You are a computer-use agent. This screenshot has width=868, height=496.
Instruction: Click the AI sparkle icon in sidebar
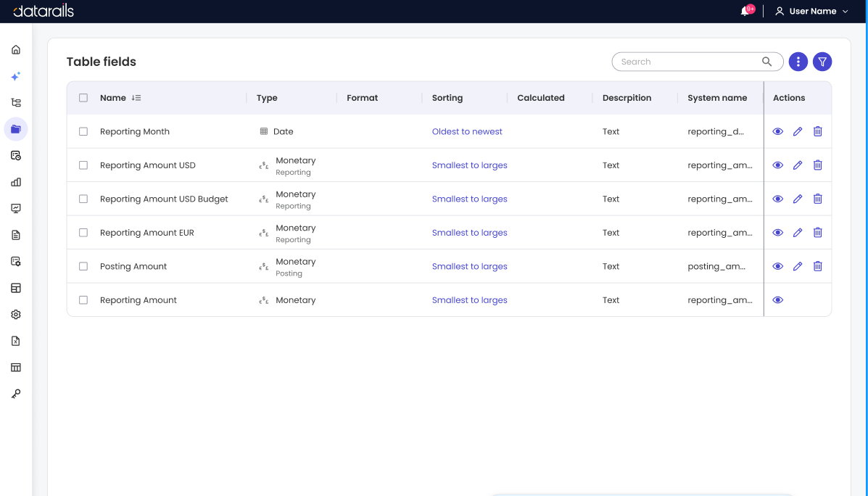pyautogui.click(x=16, y=76)
